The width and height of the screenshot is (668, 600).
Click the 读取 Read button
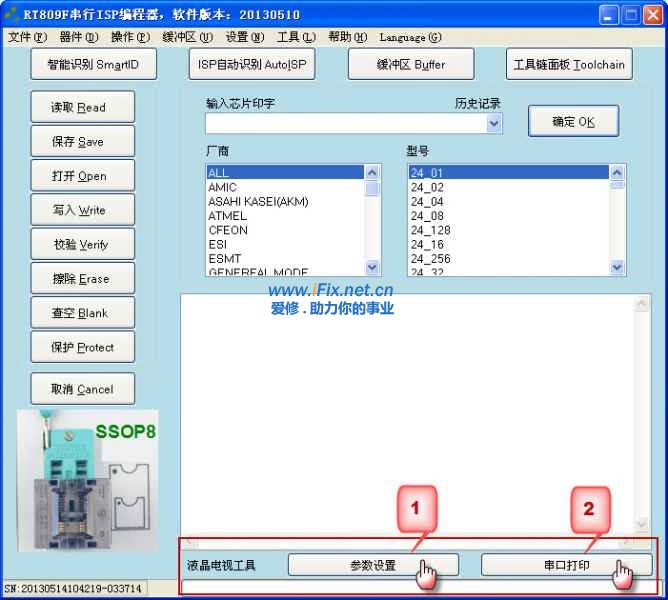(83, 107)
